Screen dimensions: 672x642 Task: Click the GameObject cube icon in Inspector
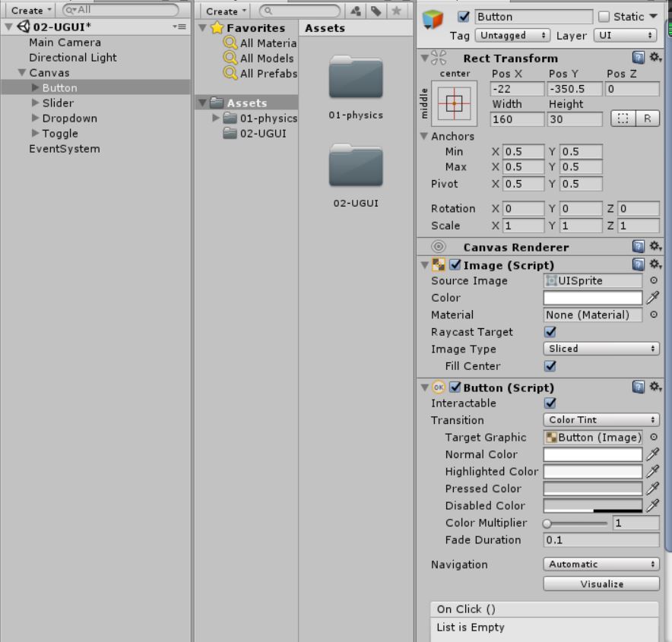(x=433, y=19)
